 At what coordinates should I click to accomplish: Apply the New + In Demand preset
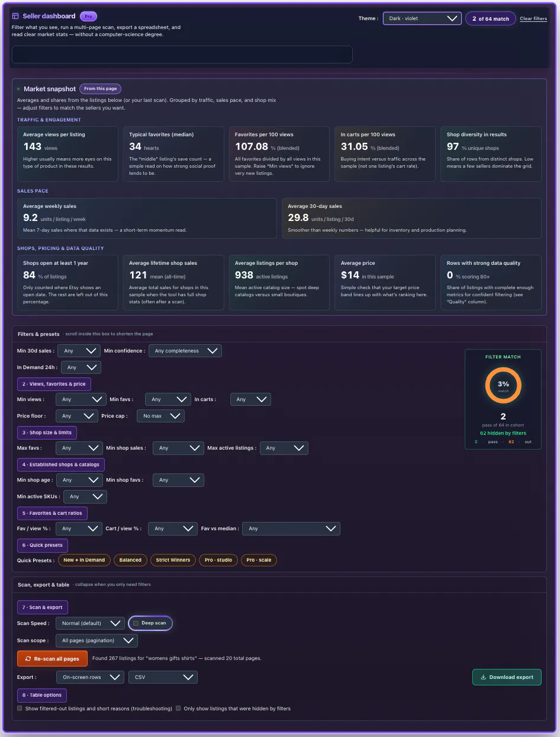84,560
